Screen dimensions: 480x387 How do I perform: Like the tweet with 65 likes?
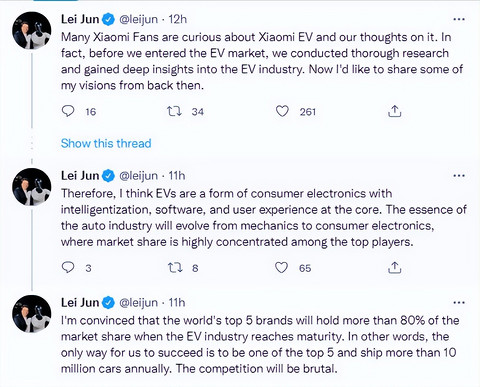click(281, 267)
